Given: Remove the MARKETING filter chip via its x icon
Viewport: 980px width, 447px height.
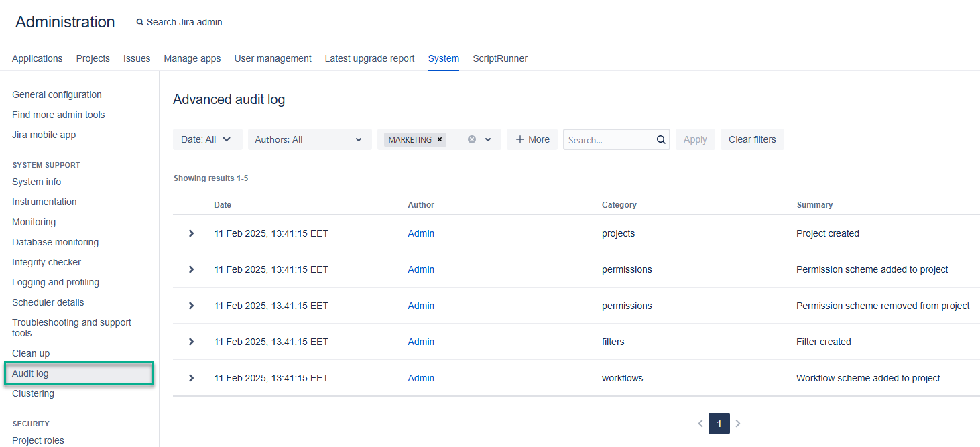Looking at the screenshot, I should 439,139.
